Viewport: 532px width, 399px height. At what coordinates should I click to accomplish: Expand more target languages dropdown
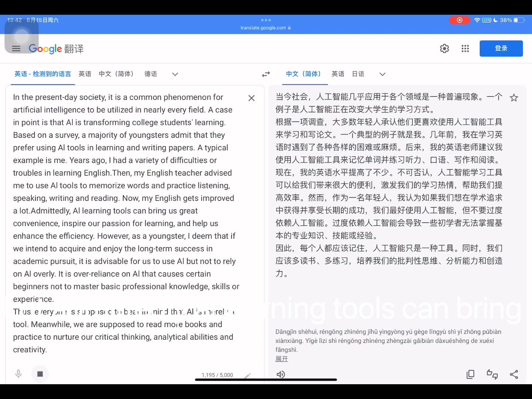coord(382,74)
